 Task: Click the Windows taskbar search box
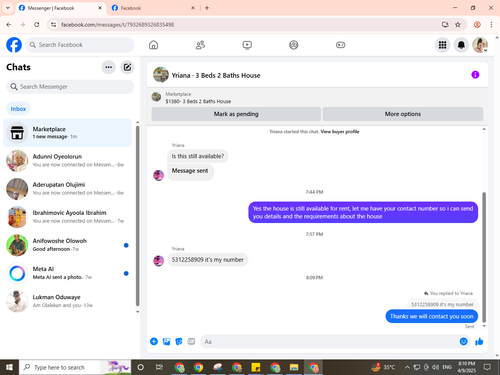click(75, 367)
